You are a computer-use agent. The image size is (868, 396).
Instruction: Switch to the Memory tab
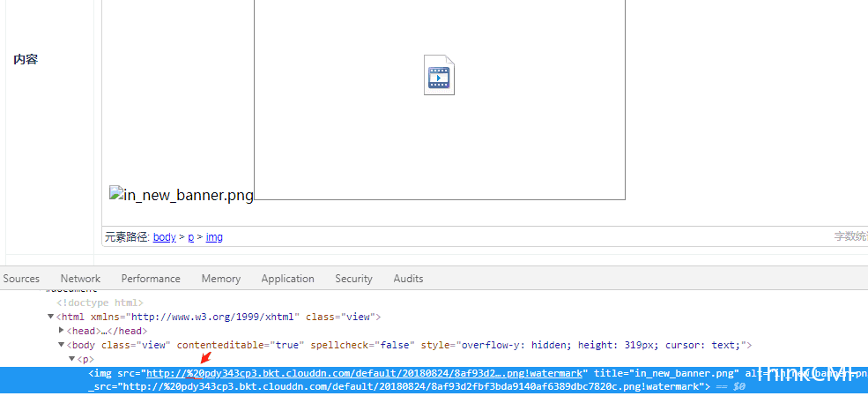[x=220, y=279]
